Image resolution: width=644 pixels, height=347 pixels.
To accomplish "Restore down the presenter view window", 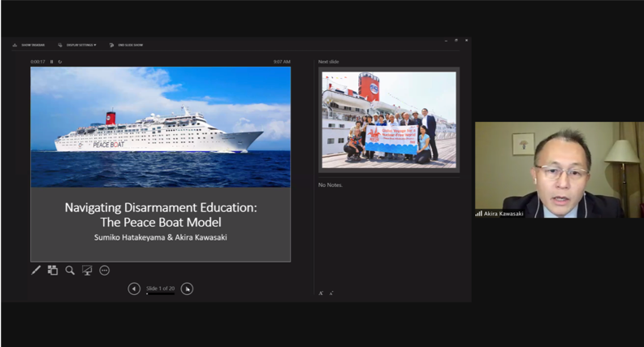I will pyautogui.click(x=456, y=40).
